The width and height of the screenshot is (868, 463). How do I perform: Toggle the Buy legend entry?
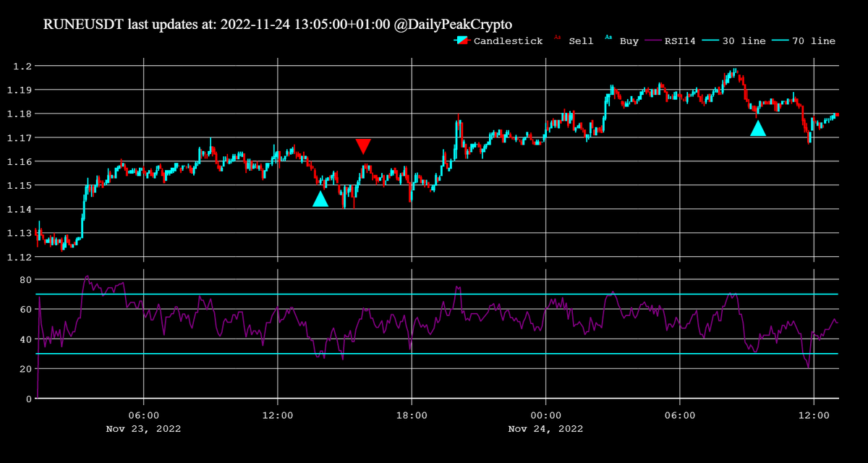622,41
